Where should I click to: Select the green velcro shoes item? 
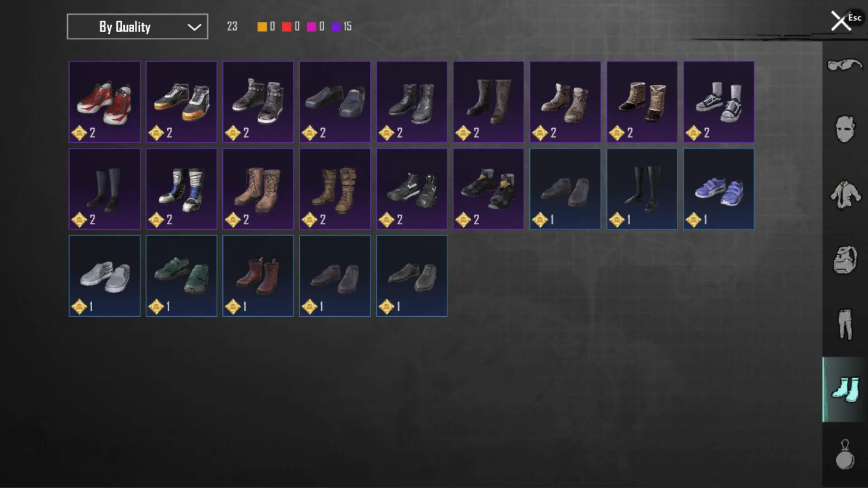[x=181, y=276]
